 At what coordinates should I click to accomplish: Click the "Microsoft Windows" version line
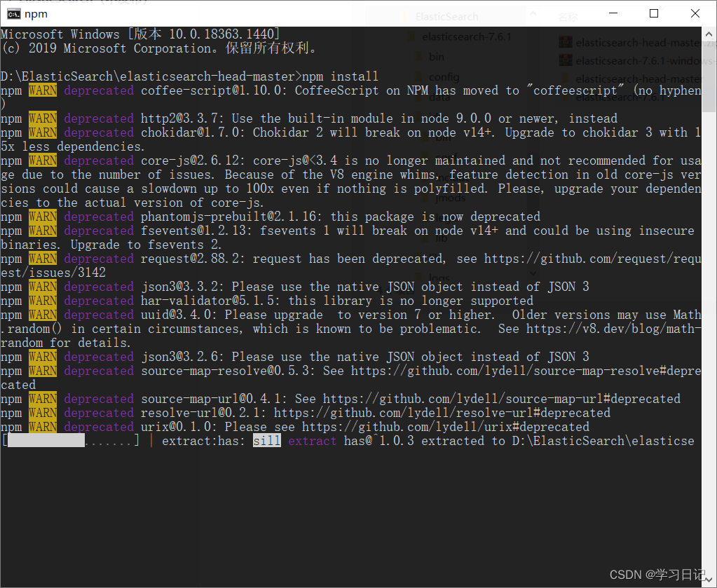coord(140,34)
